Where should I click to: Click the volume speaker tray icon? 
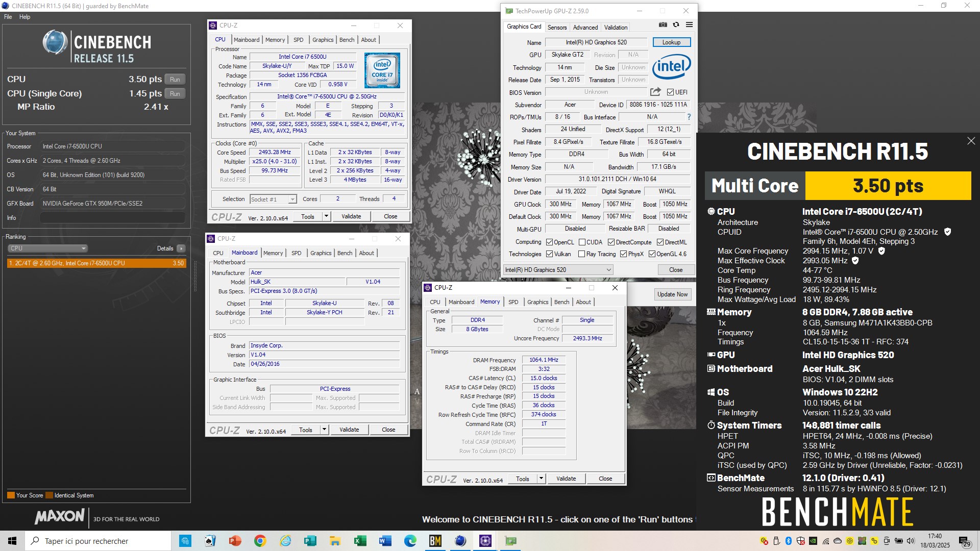[x=911, y=541]
